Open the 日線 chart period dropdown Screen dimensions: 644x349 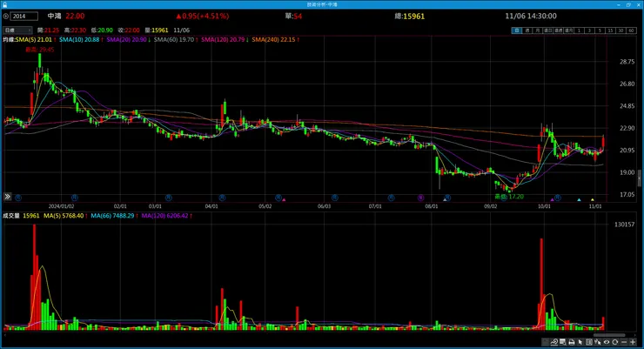17,30
